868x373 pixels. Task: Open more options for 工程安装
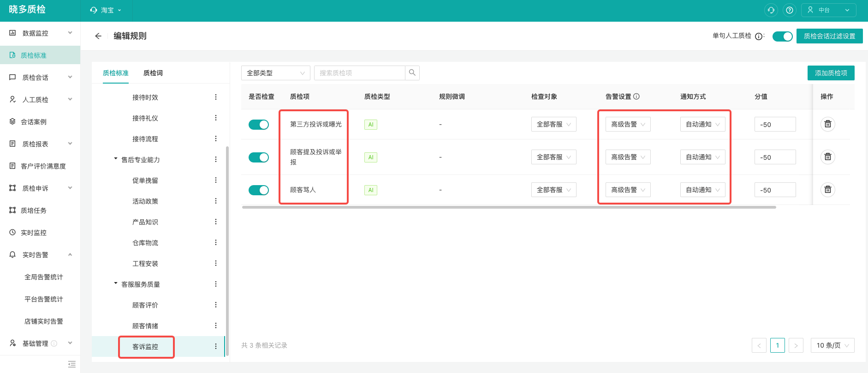[x=216, y=263]
